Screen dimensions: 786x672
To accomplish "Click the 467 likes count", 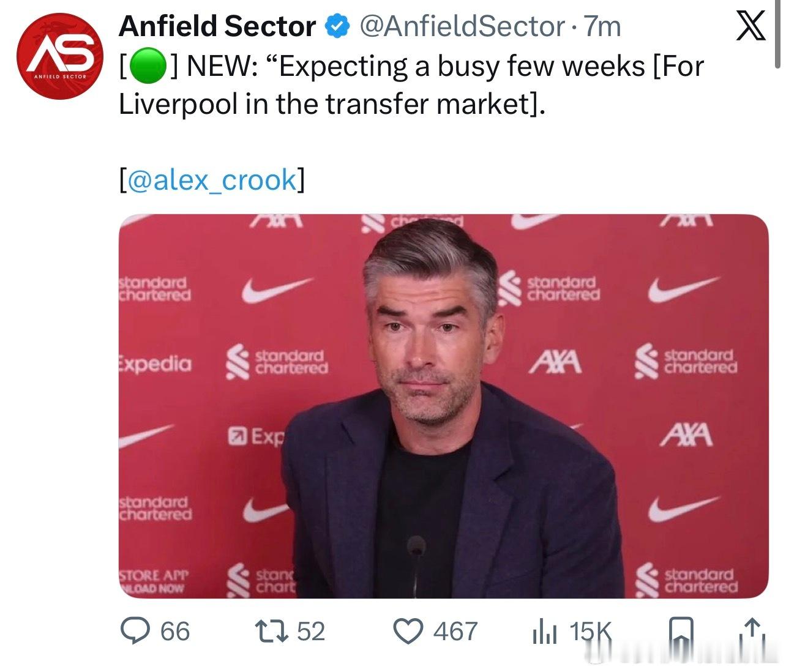I will tap(455, 632).
